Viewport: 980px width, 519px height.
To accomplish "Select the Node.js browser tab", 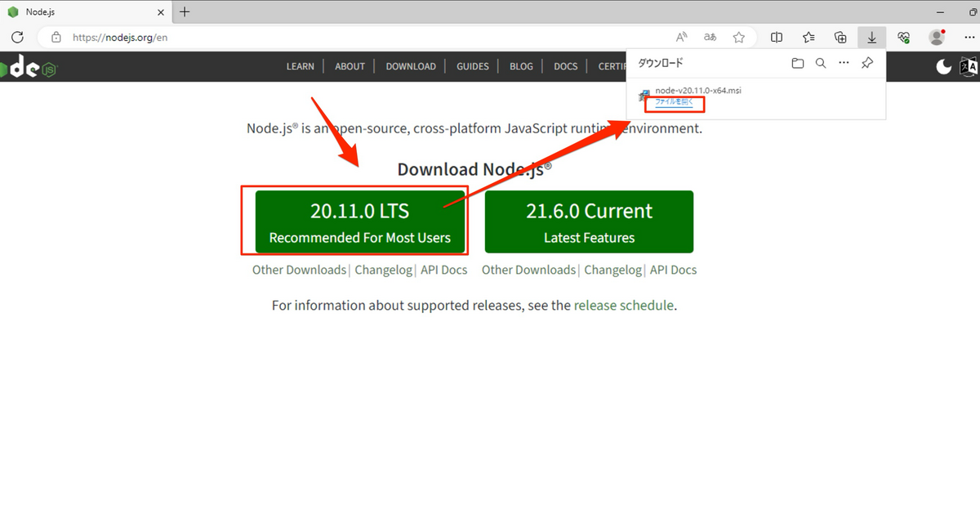I will 87,11.
